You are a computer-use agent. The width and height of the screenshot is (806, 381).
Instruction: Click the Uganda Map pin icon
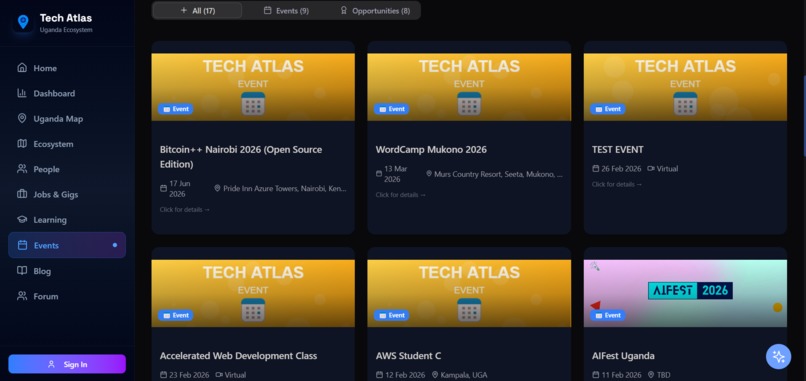[x=22, y=118]
